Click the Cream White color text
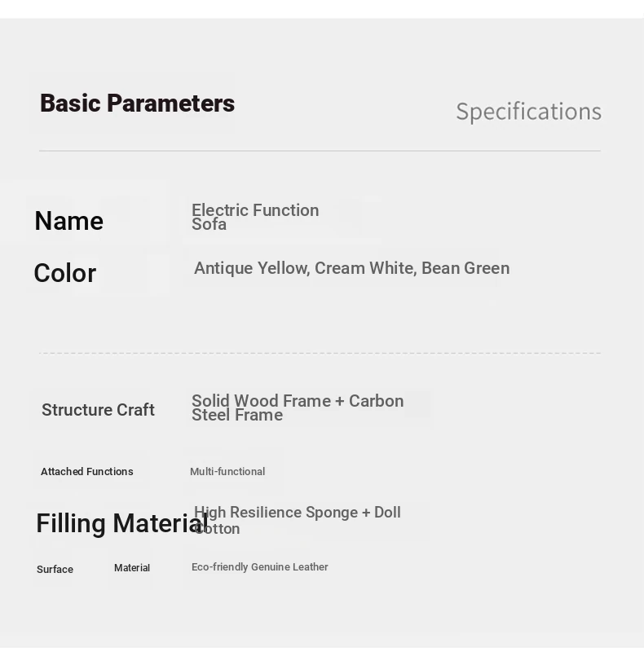Screen dimensions: 644x652 [366, 268]
